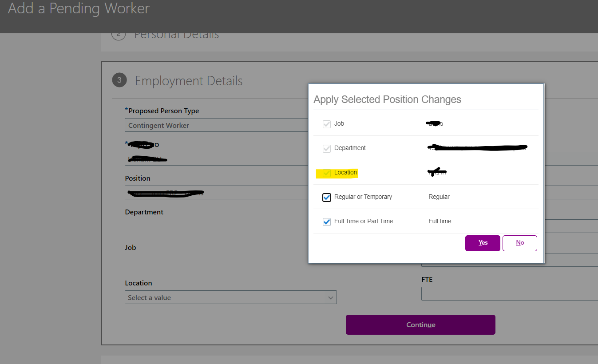Click the 'Full time' value in the dialog
Screen dimensions: 598x364
pyautogui.click(x=440, y=221)
